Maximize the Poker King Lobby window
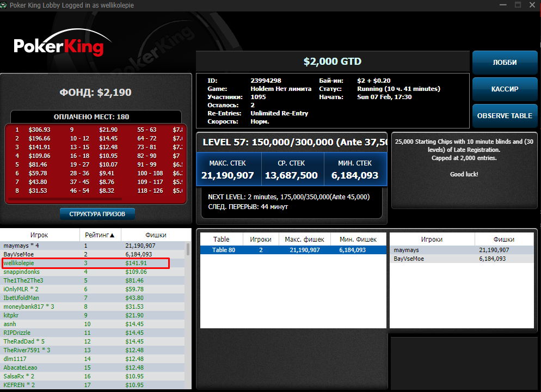 (x=518, y=5)
